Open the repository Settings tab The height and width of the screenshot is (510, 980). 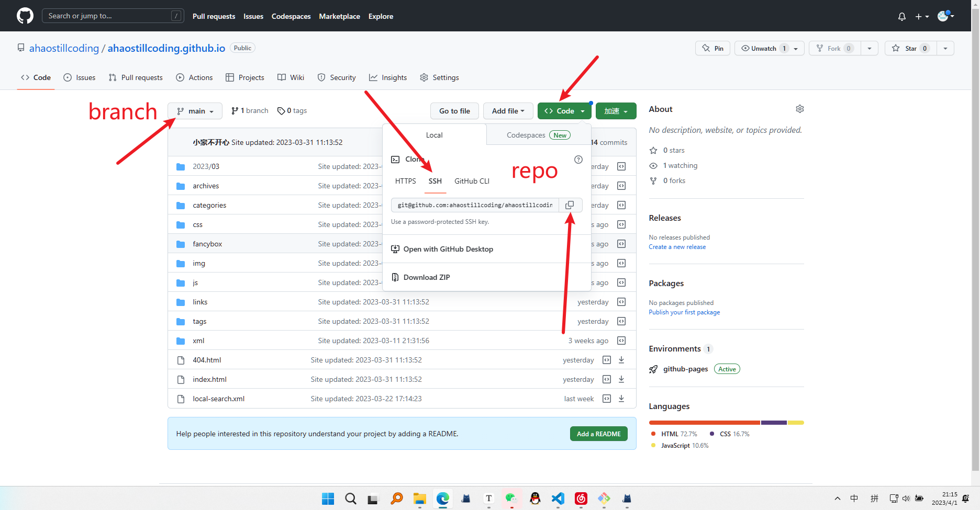pyautogui.click(x=439, y=77)
